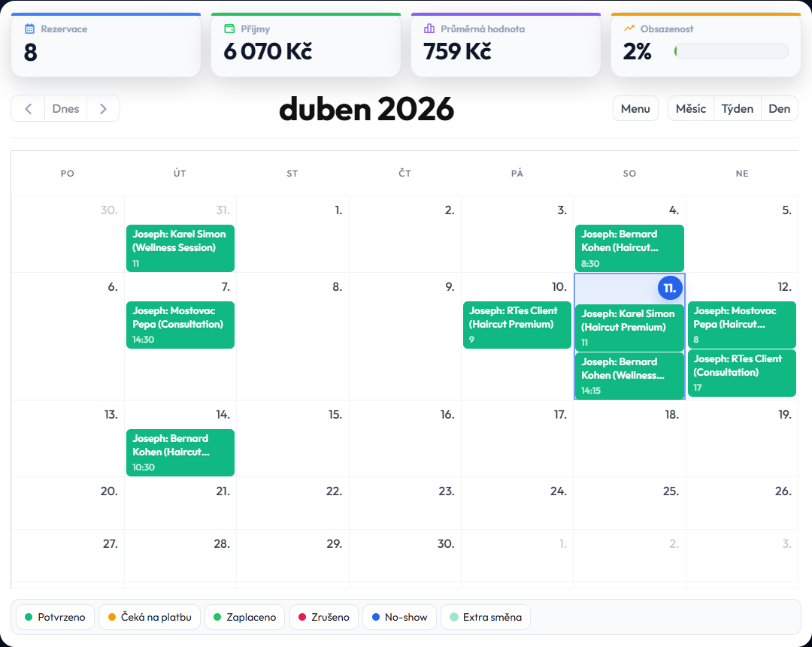Switch to Týden view
Image resolution: width=812 pixels, height=647 pixels.
737,108
